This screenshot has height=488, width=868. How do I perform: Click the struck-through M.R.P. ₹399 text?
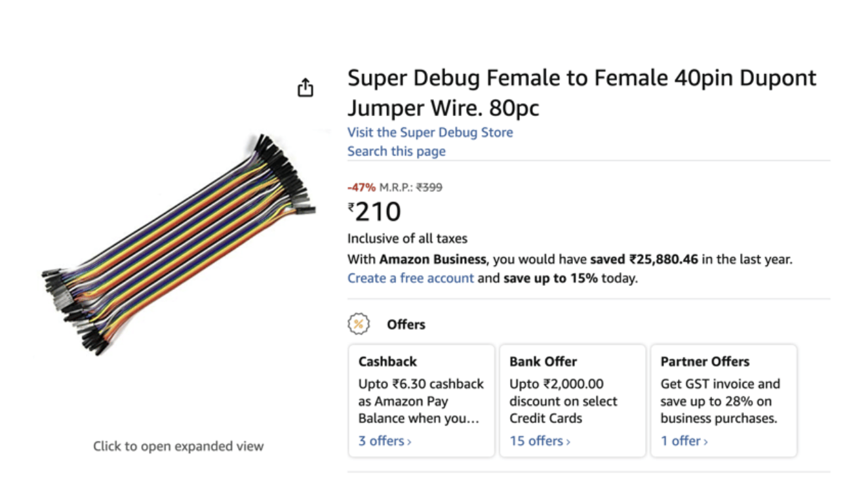click(x=411, y=188)
